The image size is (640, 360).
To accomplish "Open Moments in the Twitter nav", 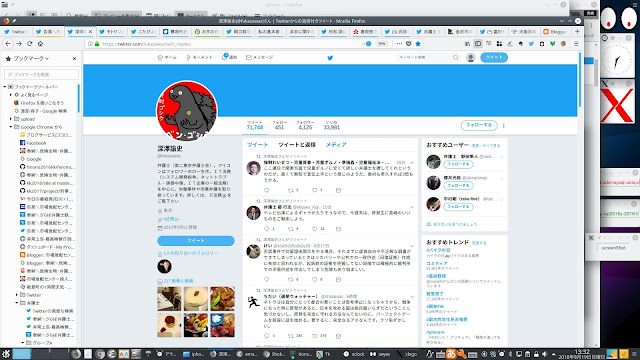I will tap(199, 58).
